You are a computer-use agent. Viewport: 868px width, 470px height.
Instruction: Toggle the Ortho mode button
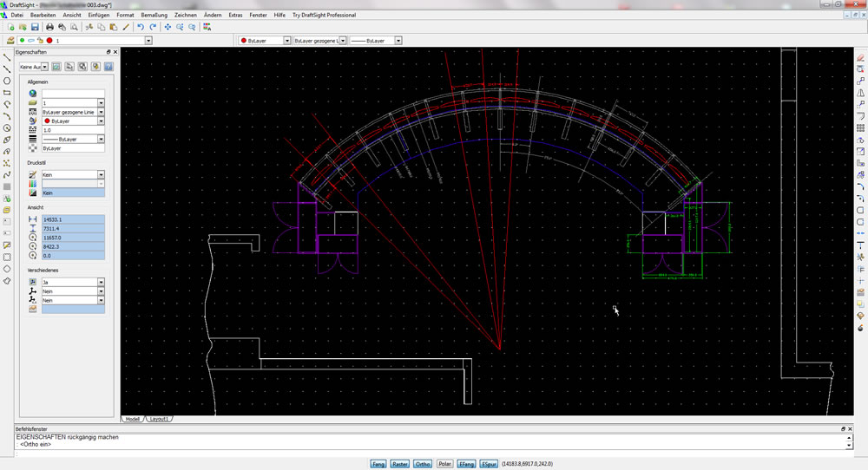pyautogui.click(x=423, y=464)
